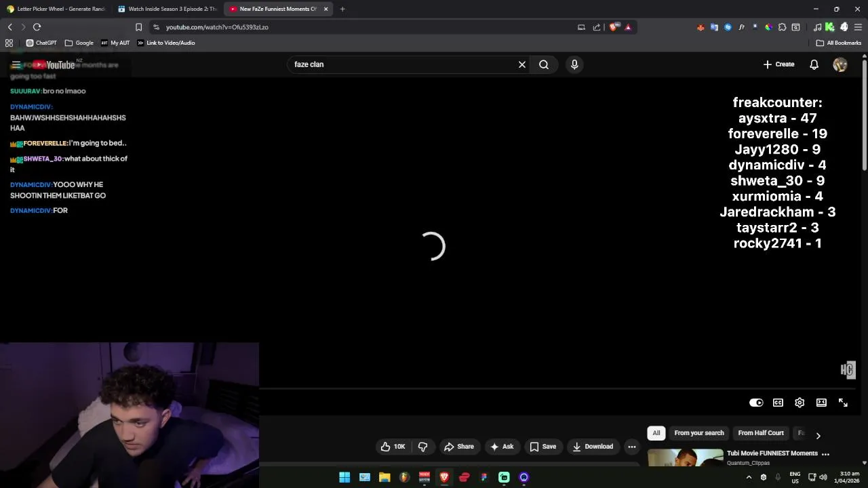Open the apps grid in bookmarks bar
868x488 pixels.
[x=9, y=43]
